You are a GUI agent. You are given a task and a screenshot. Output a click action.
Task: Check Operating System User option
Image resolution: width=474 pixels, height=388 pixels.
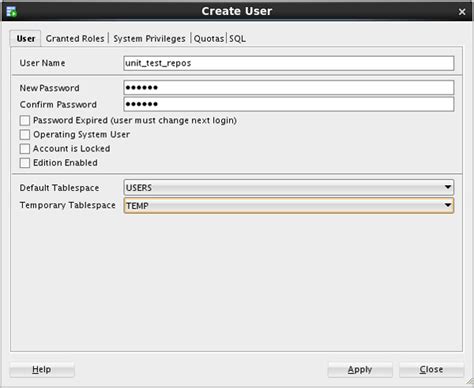[25, 134]
